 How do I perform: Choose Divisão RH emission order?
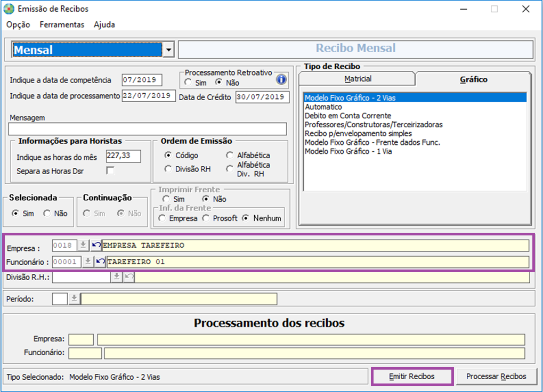point(168,169)
